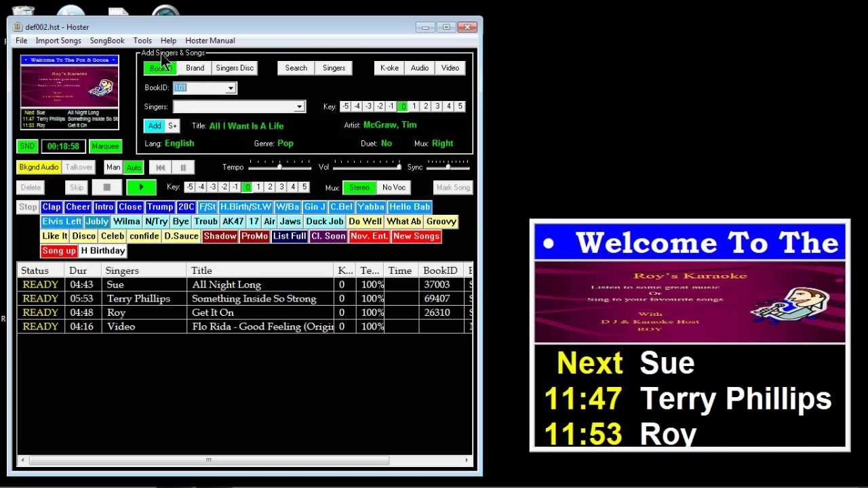Start playback with the green play button
The height and width of the screenshot is (488, 868).
click(x=141, y=188)
